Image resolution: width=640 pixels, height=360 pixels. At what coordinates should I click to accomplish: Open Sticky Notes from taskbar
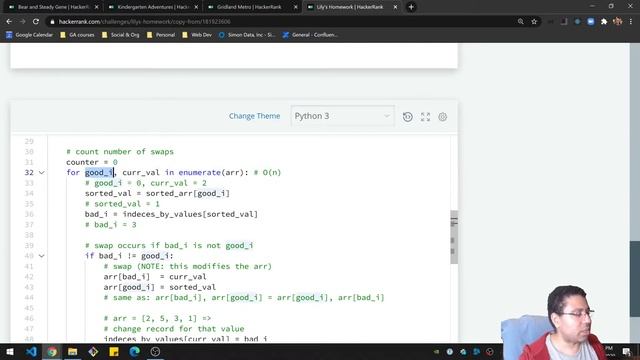[x=114, y=351]
